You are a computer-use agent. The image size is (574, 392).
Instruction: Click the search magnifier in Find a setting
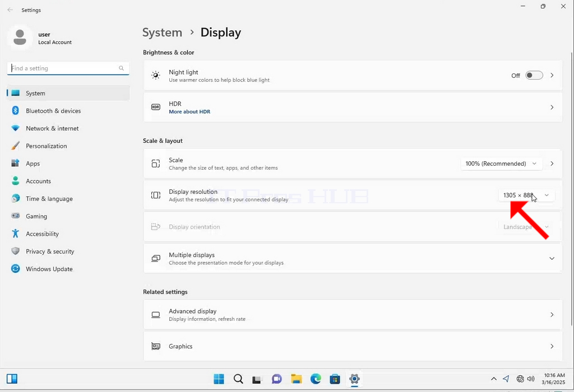pyautogui.click(x=121, y=68)
